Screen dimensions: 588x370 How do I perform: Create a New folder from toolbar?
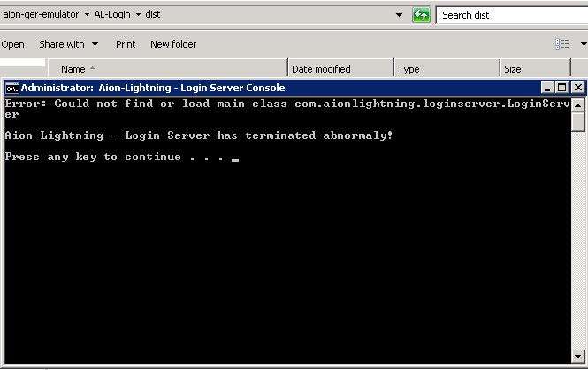(x=173, y=44)
